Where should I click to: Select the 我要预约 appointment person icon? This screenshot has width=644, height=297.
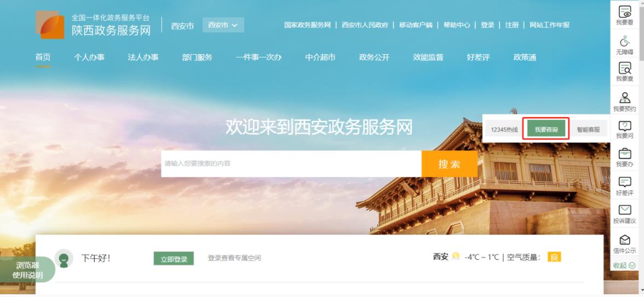(625, 97)
